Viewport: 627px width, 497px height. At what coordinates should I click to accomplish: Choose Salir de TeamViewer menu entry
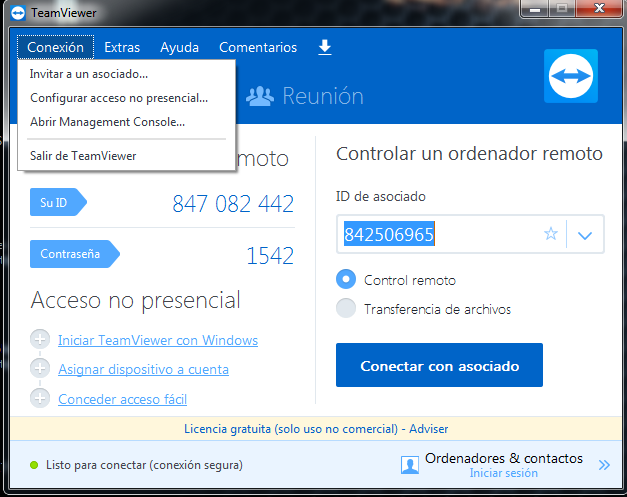127,156
